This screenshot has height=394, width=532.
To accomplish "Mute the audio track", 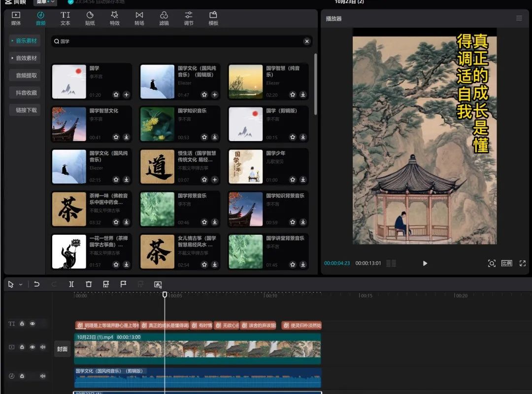I will click(x=43, y=376).
